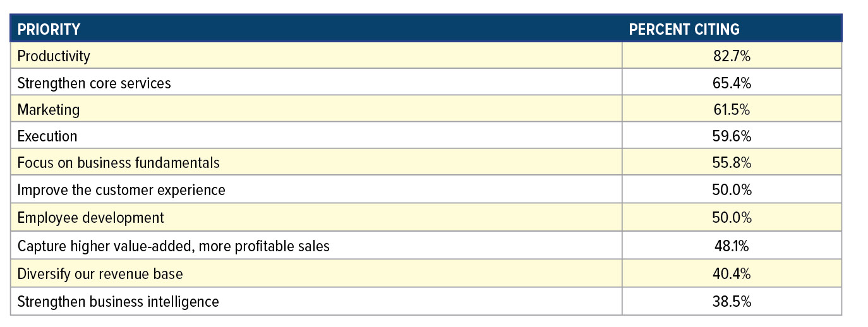Click the 48.1% percentage cell

732,246
